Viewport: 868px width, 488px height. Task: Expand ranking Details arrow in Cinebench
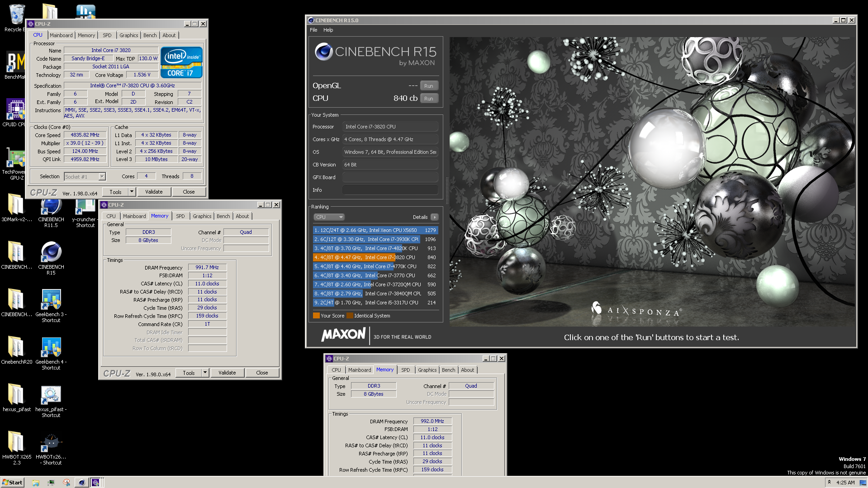tap(435, 217)
